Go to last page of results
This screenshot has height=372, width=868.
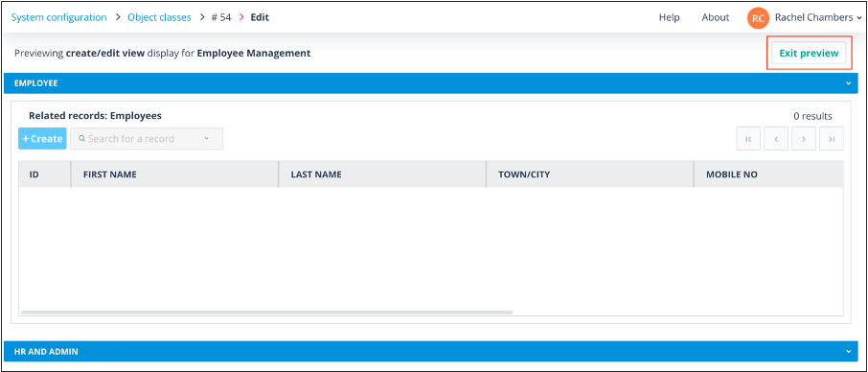[832, 139]
